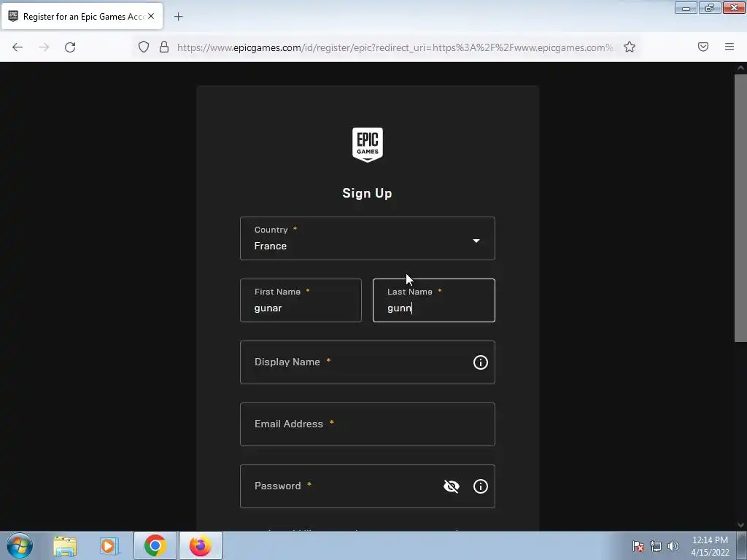
Task: Expand the Country dropdown arrow
Action: click(476, 241)
